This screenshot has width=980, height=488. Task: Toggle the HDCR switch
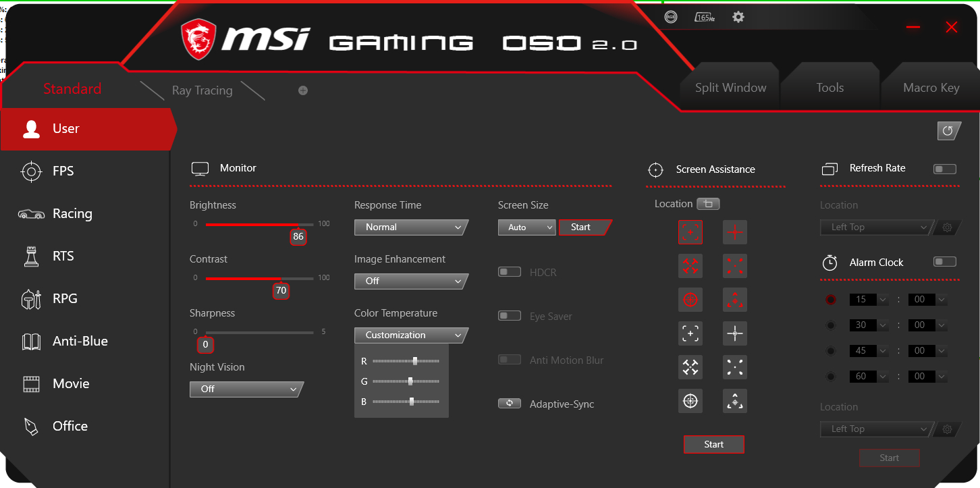click(x=510, y=272)
